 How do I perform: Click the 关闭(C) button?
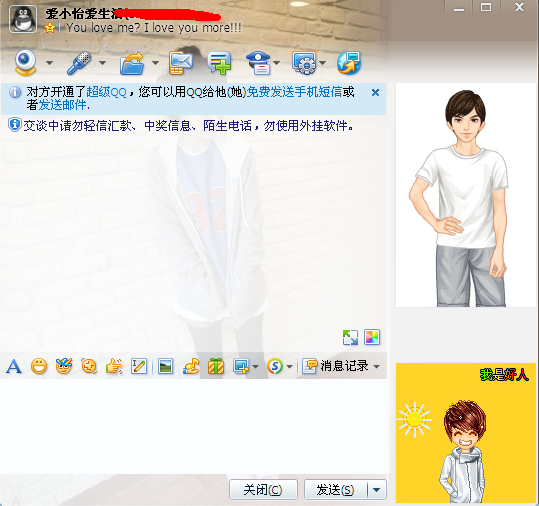pos(263,490)
